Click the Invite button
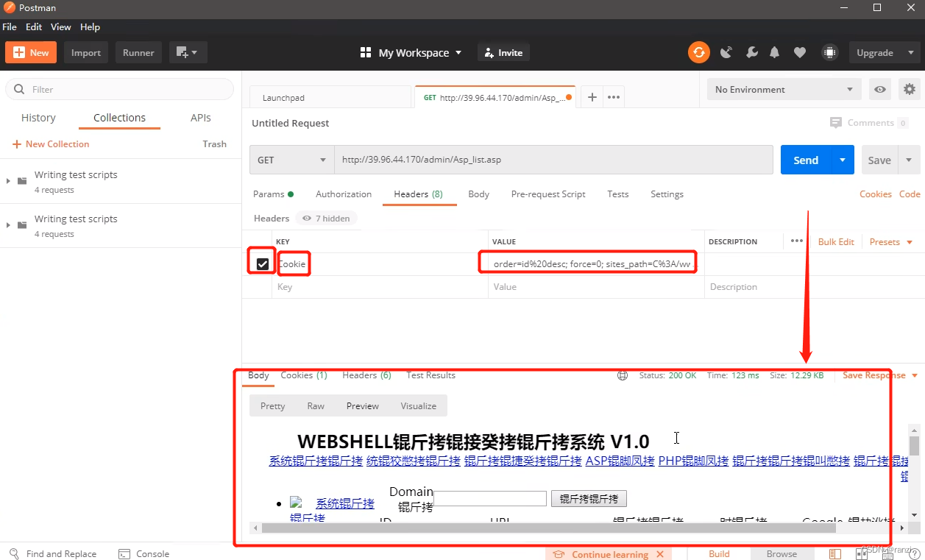Viewport: 925px width, 560px height. point(504,52)
